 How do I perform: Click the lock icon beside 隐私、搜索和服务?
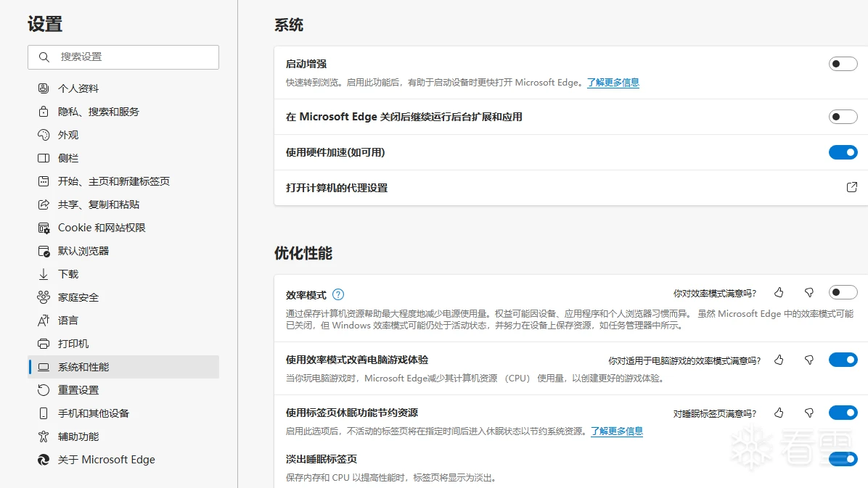click(x=43, y=112)
